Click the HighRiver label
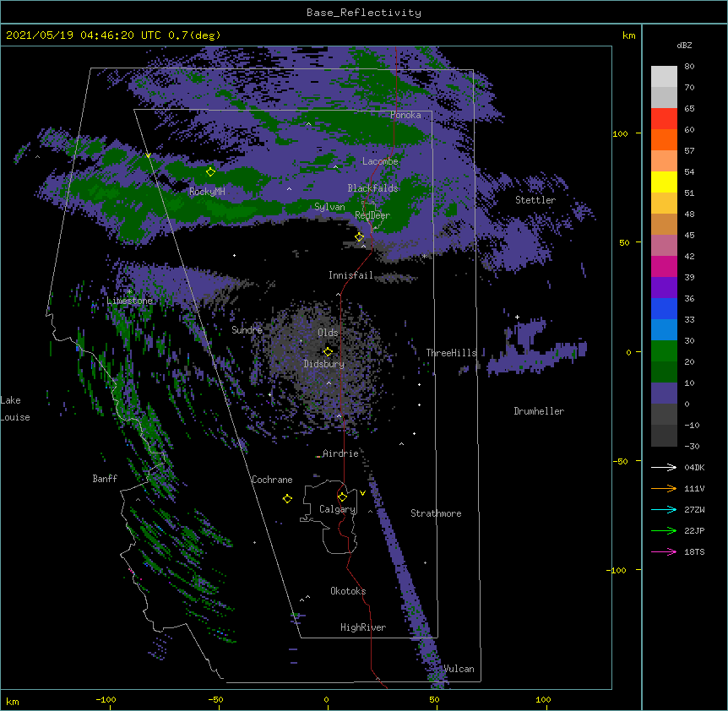Image resolution: width=728 pixels, height=711 pixels. point(363,627)
